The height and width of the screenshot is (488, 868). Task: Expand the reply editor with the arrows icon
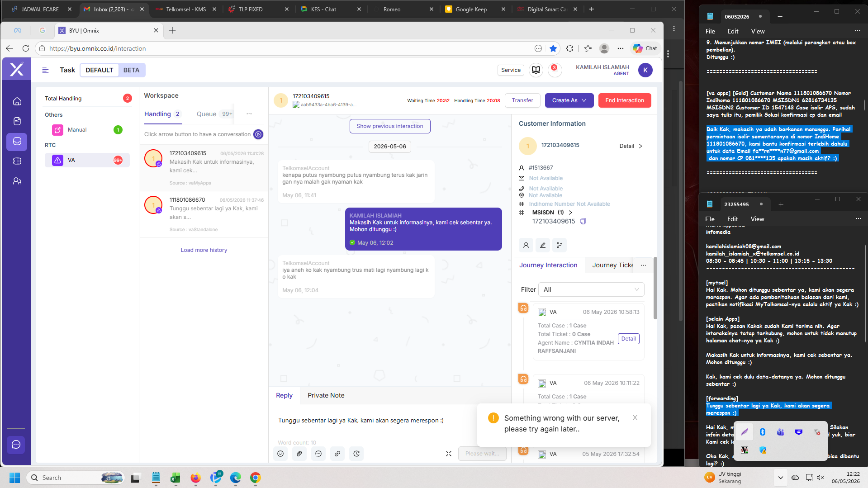pos(449,454)
